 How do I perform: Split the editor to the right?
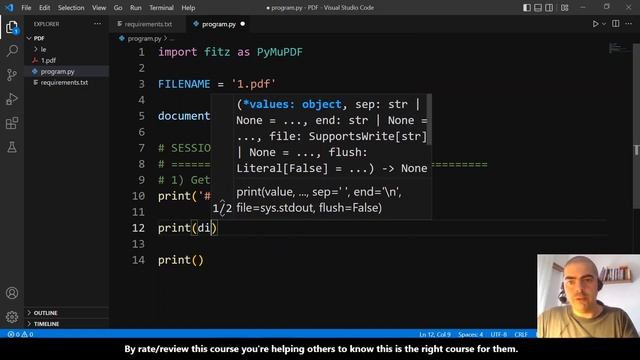[616, 24]
